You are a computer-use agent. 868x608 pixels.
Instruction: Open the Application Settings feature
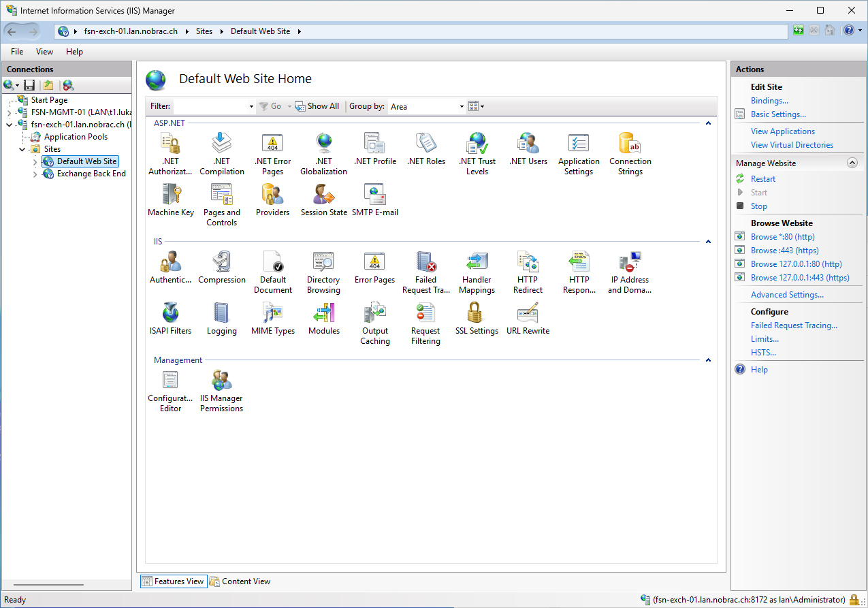point(579,154)
